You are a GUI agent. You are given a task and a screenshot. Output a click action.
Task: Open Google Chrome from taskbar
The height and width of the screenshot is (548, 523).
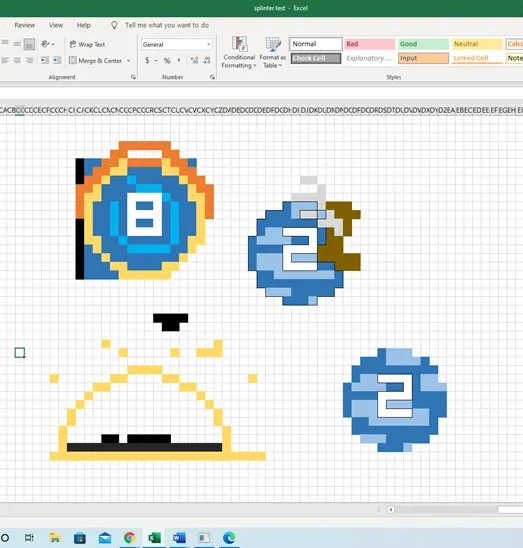coord(130,538)
